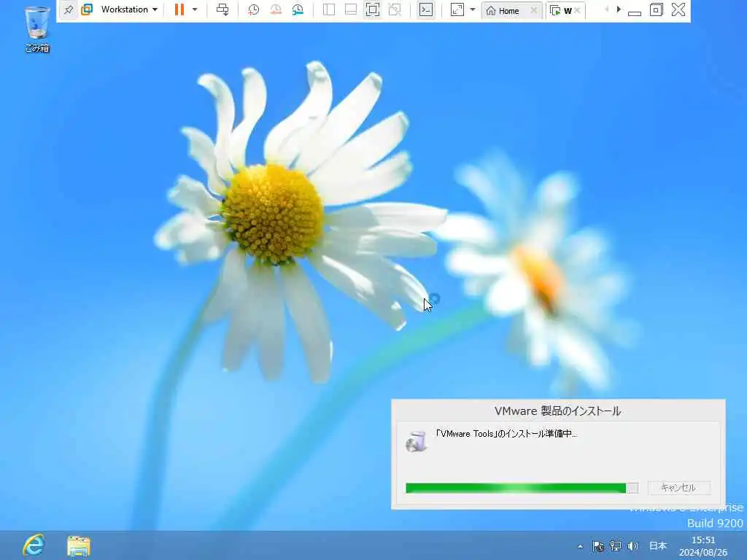Toggle the library sidebar view
The image size is (747, 560).
pos(329,9)
